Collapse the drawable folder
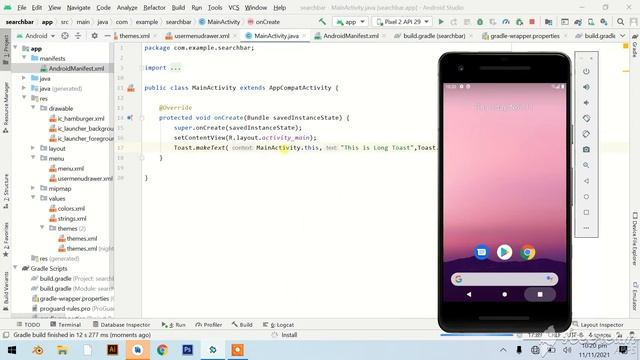Viewport: 640px width, 360px height. coord(33,108)
